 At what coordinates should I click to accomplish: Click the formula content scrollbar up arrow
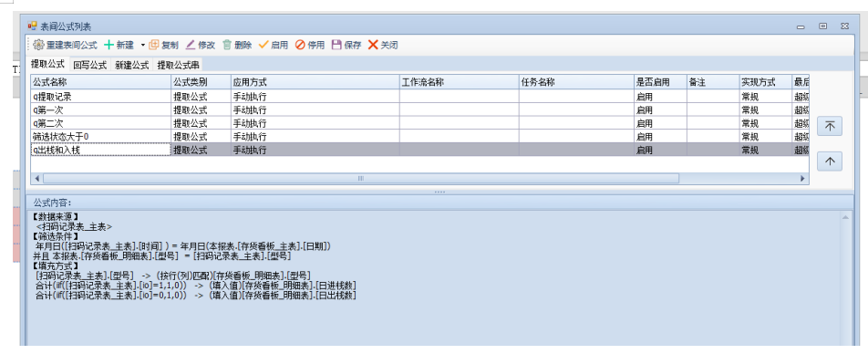pyautogui.click(x=844, y=217)
